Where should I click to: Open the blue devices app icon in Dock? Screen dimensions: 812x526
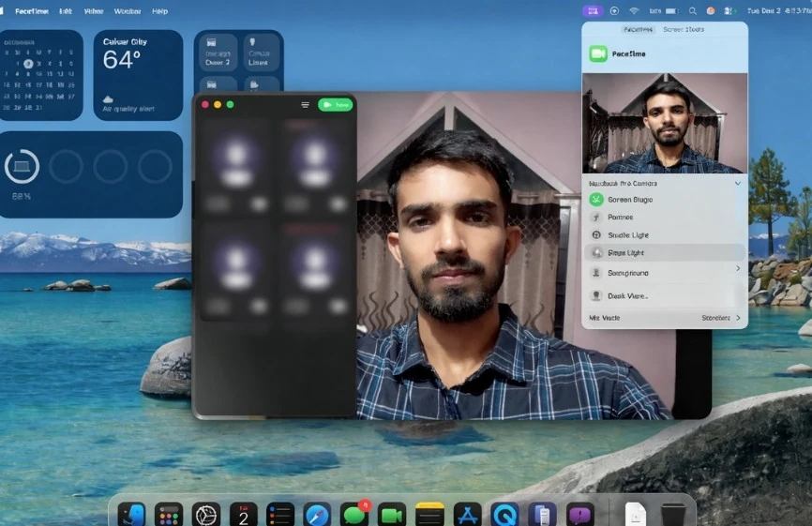point(542,515)
